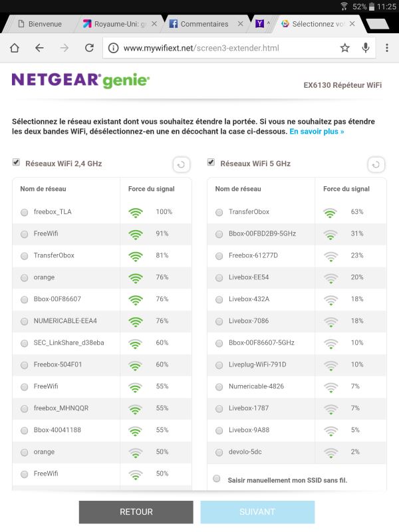The width and height of the screenshot is (399, 532).
Task: Open the browser three-dot menu
Action: (387, 48)
